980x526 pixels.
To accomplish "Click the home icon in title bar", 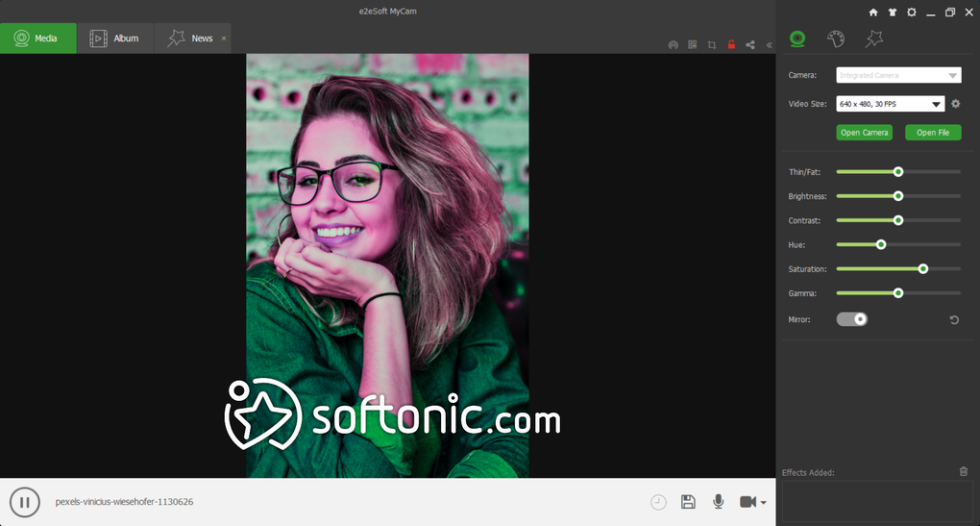I will click(x=873, y=13).
